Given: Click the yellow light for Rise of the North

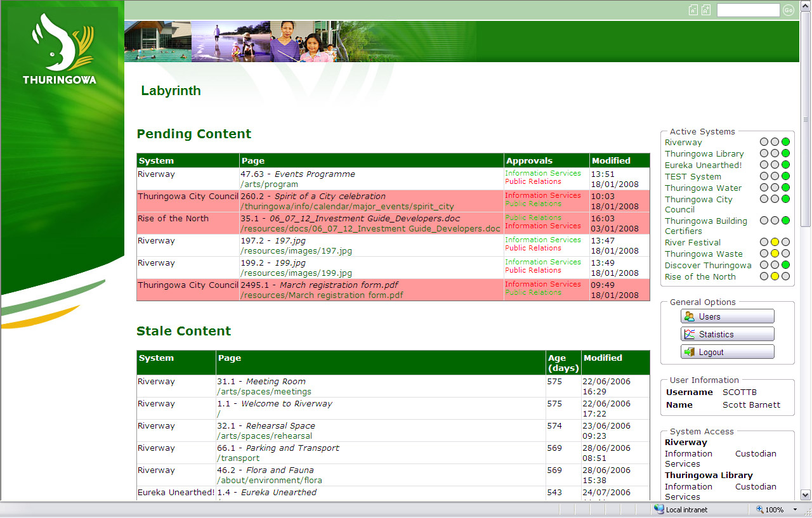Looking at the screenshot, I should coord(775,277).
